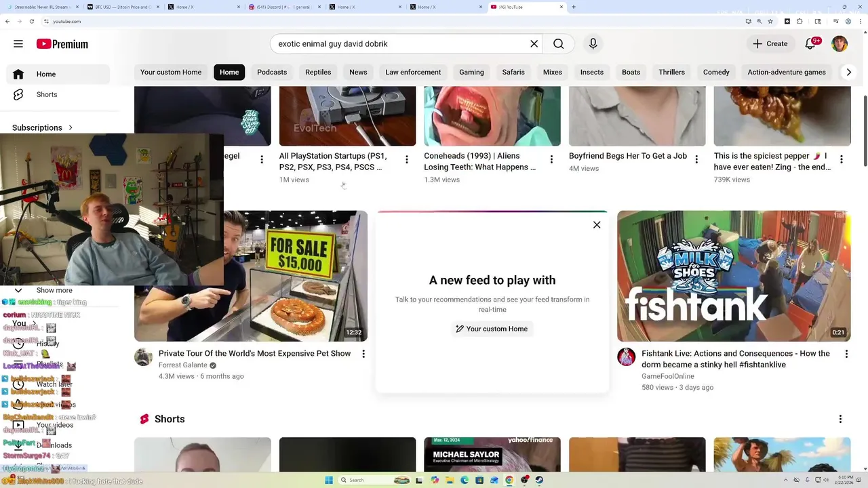Image resolution: width=868 pixels, height=488 pixels.
Task: Click the Forrest Galante channel avatar
Action: click(x=143, y=357)
